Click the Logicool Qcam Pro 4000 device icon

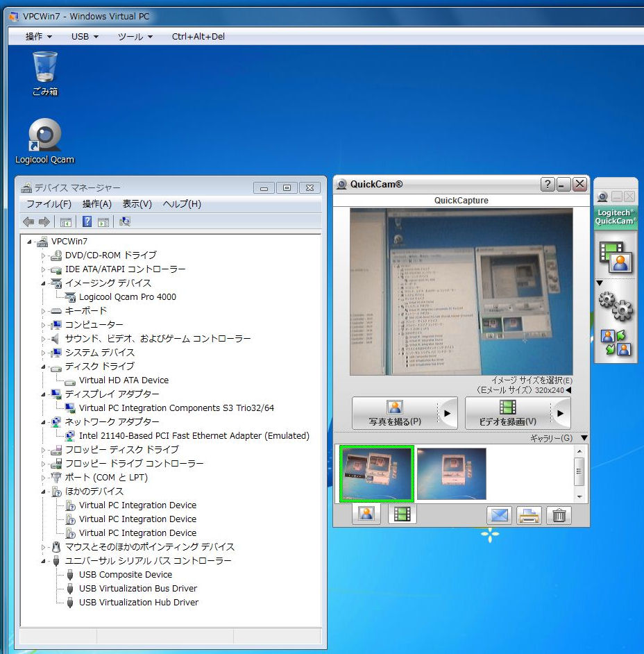coord(71,297)
